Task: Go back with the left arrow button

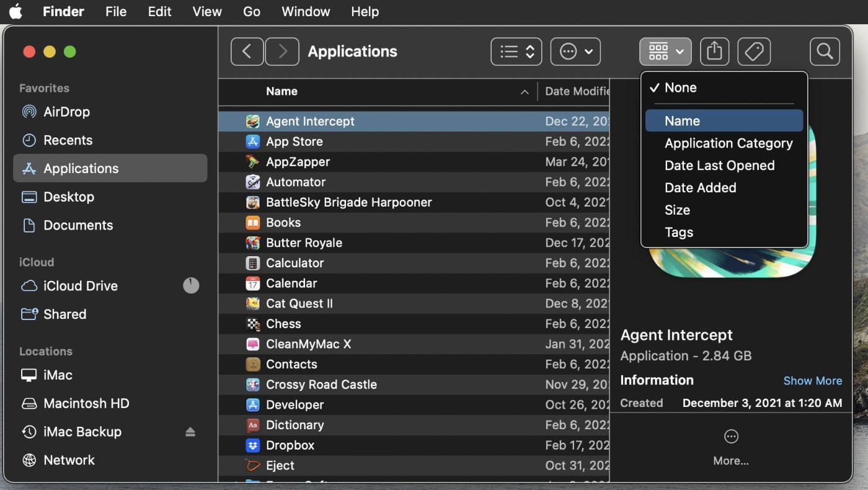Action: (247, 51)
